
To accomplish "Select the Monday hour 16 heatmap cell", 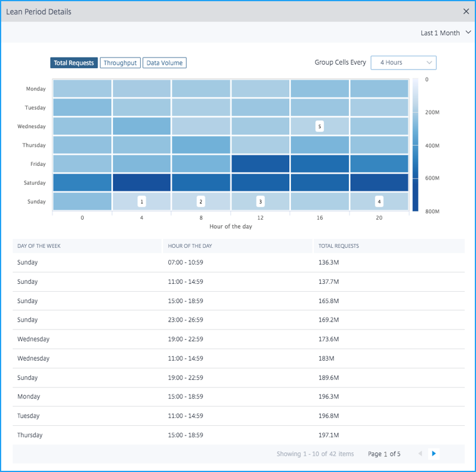I will pyautogui.click(x=319, y=89).
